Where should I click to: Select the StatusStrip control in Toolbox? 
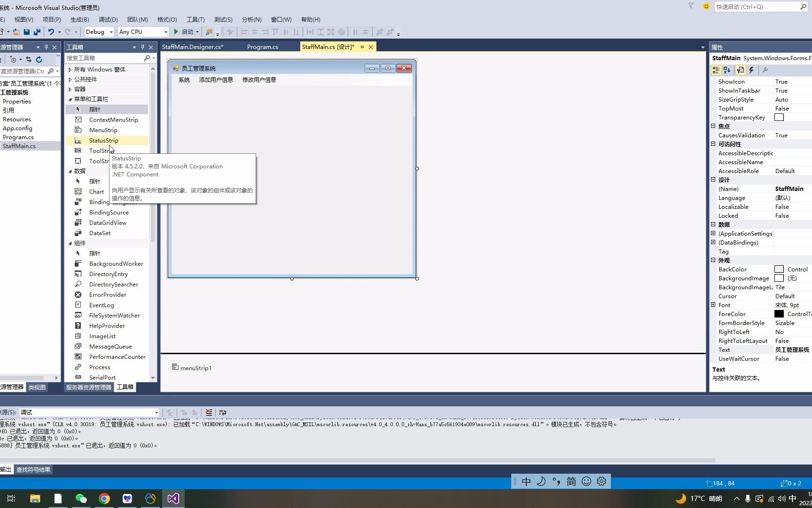(107, 141)
